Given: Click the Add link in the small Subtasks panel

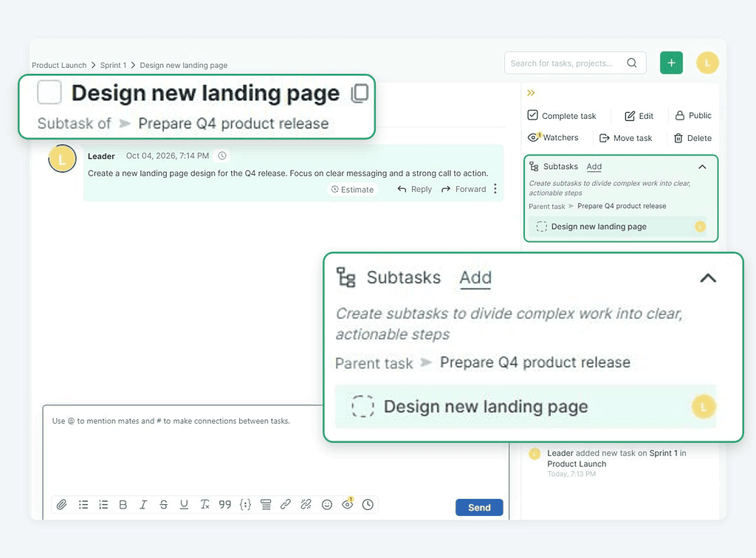Looking at the screenshot, I should coord(594,166).
